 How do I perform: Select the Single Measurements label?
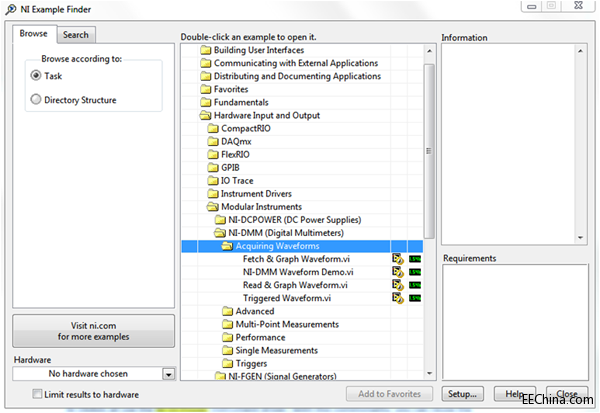click(277, 351)
